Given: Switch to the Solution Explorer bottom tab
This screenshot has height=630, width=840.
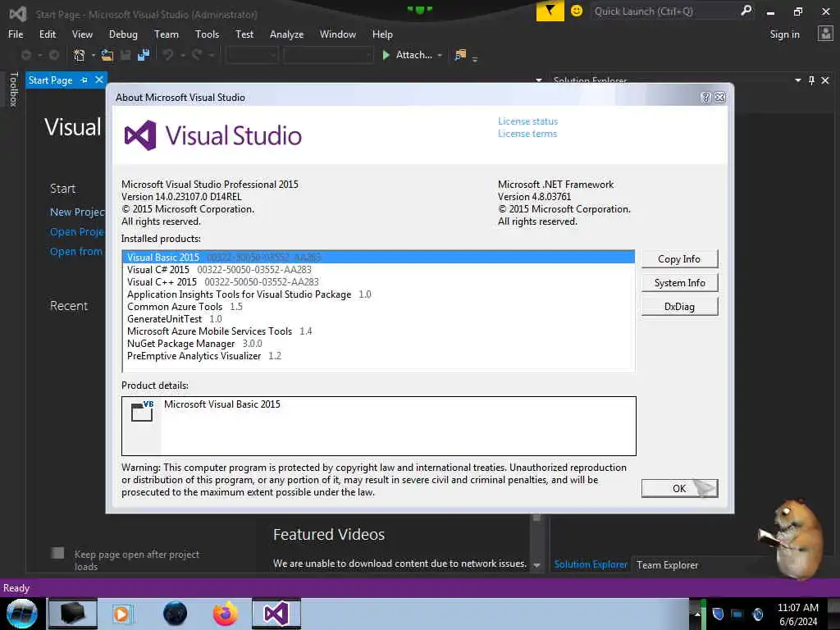Looking at the screenshot, I should (591, 564).
